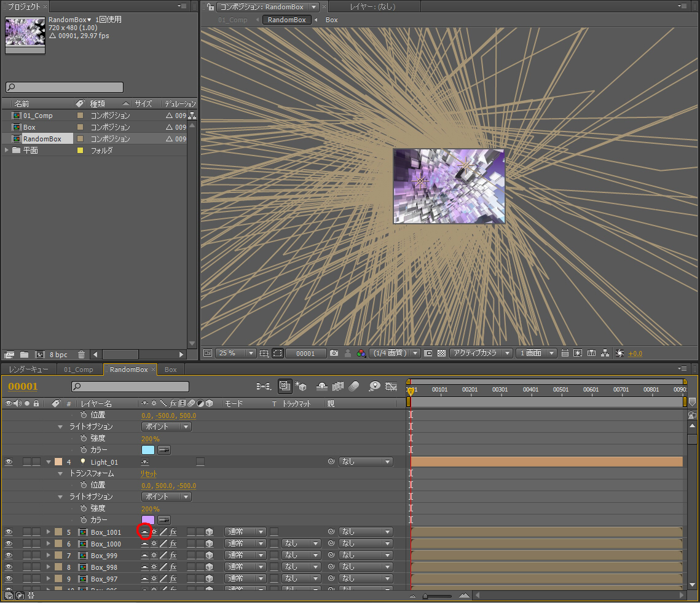The image size is (700, 603).
Task: Open the アクティブカメラ view dropdown
Action: (x=481, y=353)
